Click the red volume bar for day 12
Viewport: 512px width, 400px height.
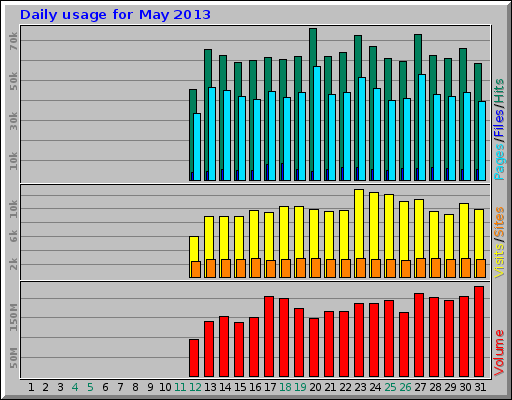click(x=194, y=358)
